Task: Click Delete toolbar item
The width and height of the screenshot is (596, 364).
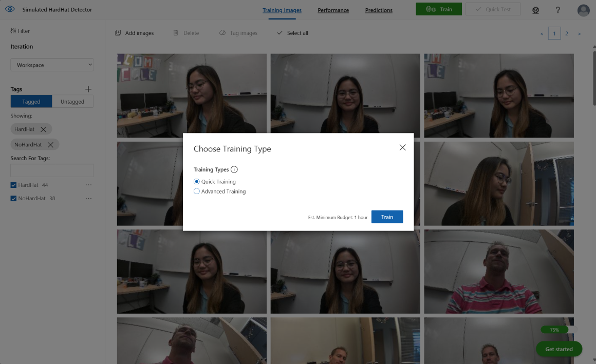Action: [x=186, y=33]
